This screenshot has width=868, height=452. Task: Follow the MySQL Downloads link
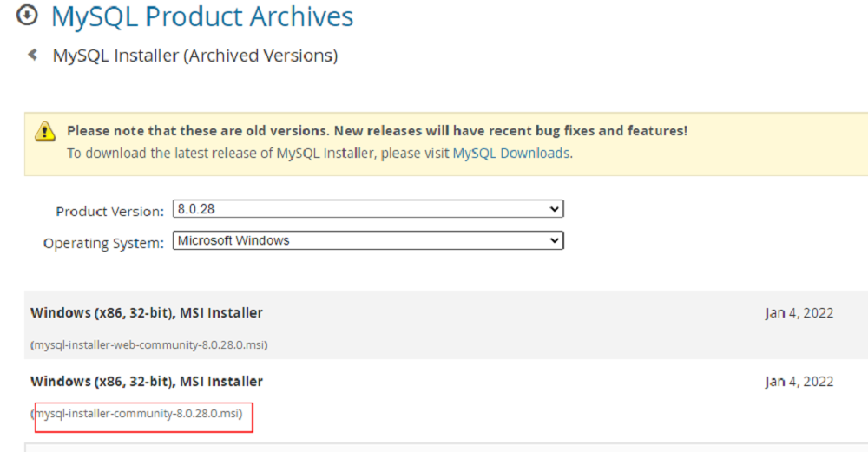click(x=511, y=154)
